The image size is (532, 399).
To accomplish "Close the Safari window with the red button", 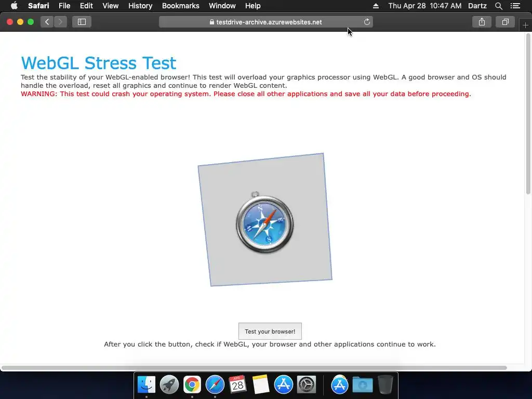I will coord(10,22).
